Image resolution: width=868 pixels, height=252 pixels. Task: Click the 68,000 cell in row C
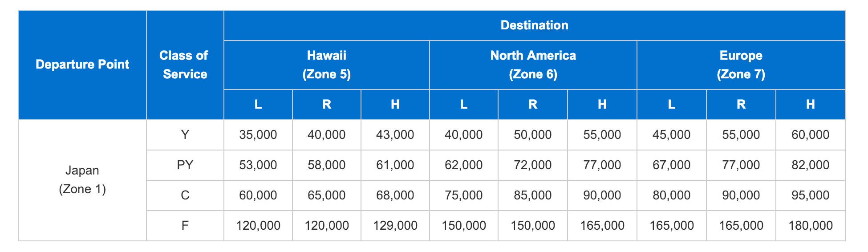(395, 195)
